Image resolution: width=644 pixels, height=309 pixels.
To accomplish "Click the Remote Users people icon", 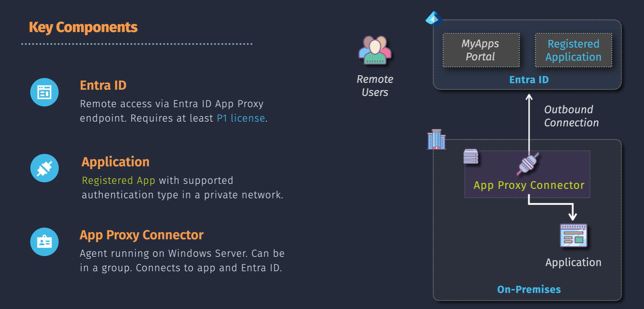I will pyautogui.click(x=375, y=50).
